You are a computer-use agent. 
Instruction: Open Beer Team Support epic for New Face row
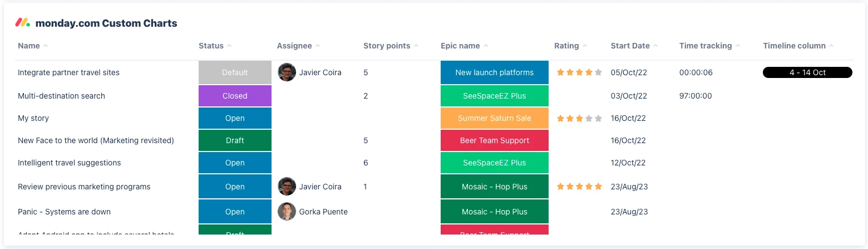494,140
